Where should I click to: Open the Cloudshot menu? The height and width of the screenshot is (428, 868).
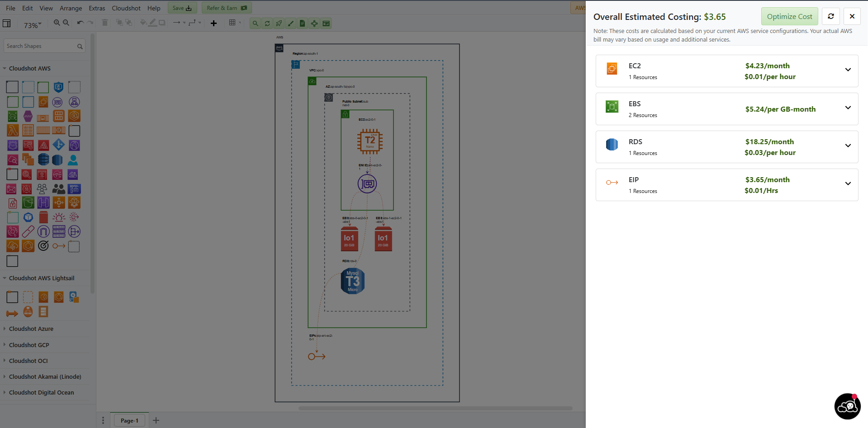(x=126, y=8)
